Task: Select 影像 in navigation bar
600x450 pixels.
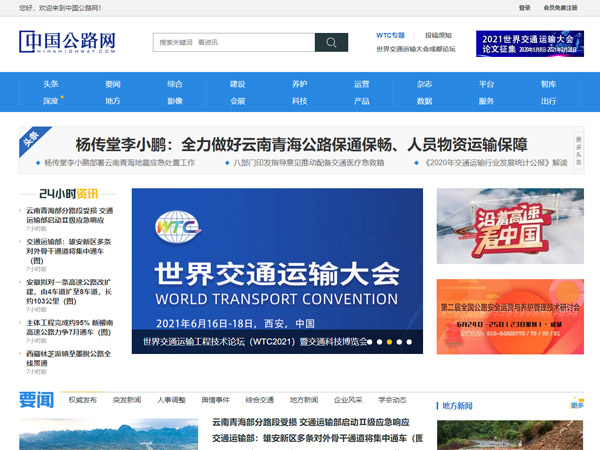Action: [175, 101]
